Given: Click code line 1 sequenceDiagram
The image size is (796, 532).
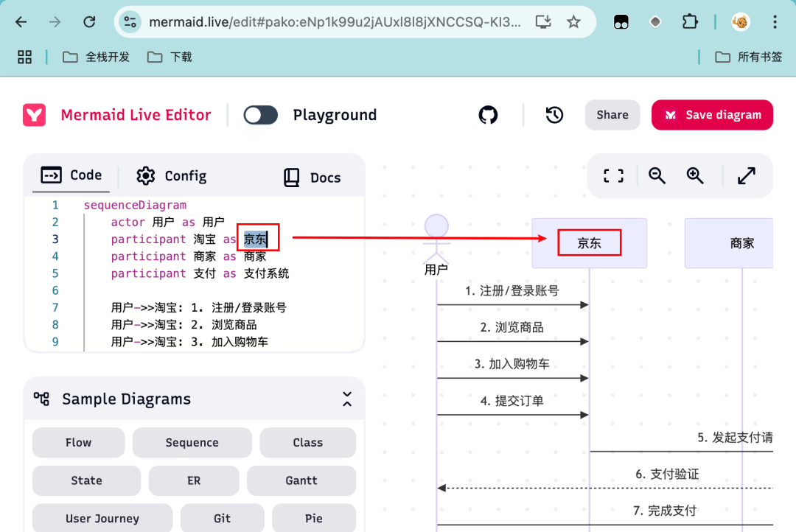Looking at the screenshot, I should pyautogui.click(x=135, y=205).
